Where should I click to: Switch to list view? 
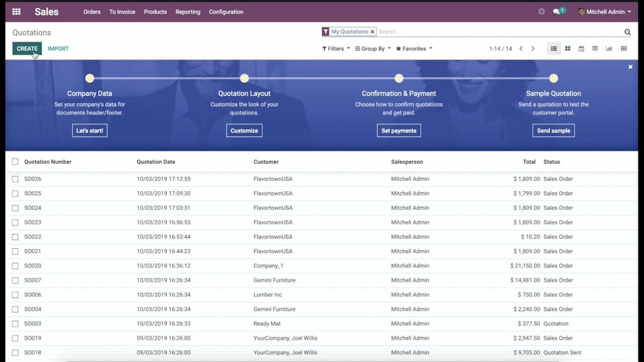click(553, 48)
